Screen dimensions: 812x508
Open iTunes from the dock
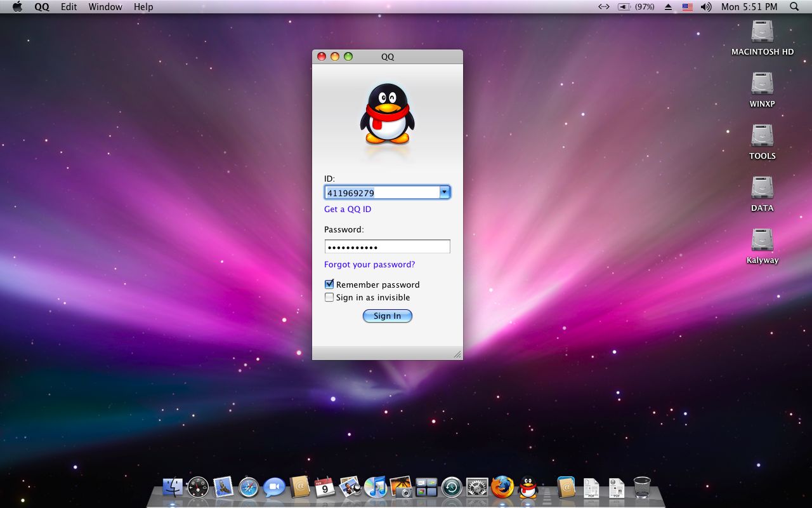coord(376,488)
